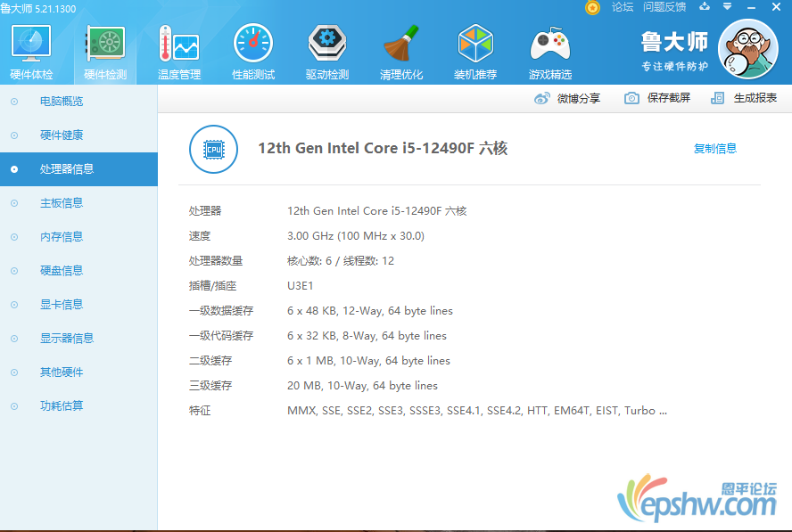Click the 特征 label
This screenshot has height=532, width=792.
pos(200,411)
